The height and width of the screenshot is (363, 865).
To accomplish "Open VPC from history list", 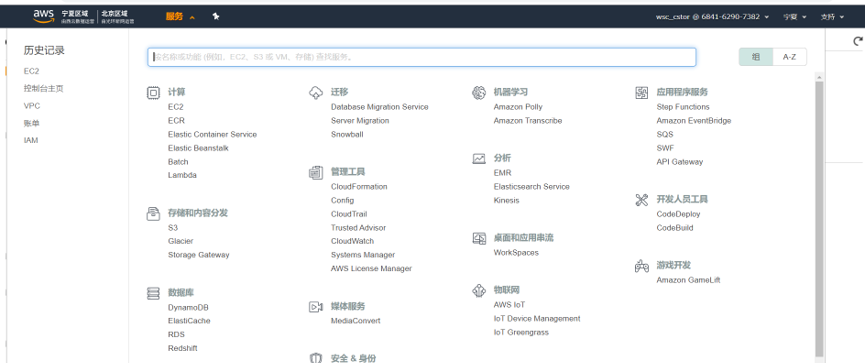I will (31, 106).
